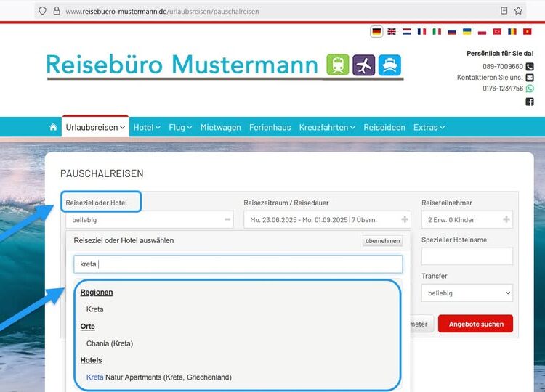Select the British flag language icon
This screenshot has width=545, height=392.
pyautogui.click(x=392, y=32)
